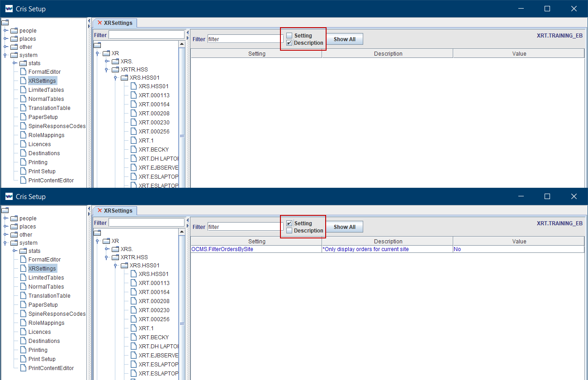Select PrintContentEditor in lower window tree
The width and height of the screenshot is (588, 380).
coord(51,368)
